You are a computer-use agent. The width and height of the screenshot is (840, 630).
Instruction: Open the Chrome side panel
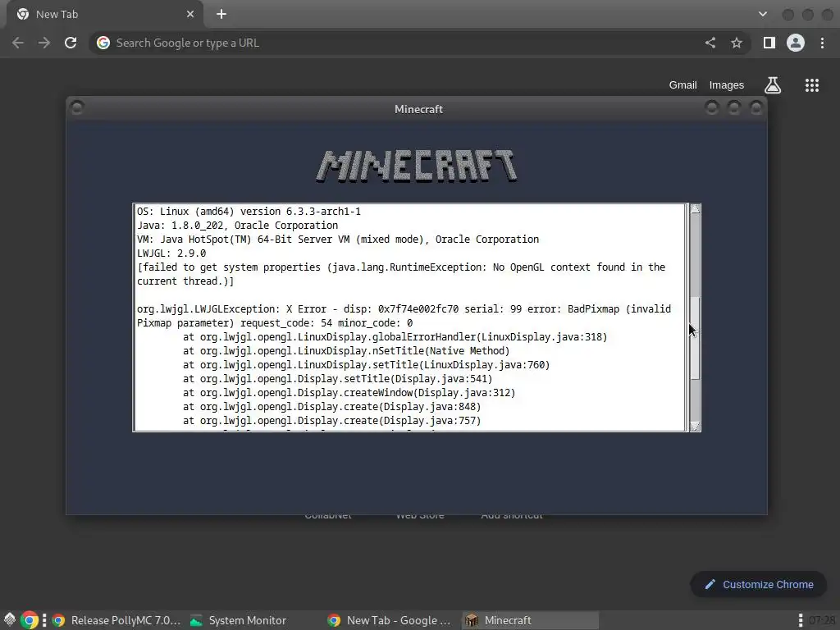point(769,43)
